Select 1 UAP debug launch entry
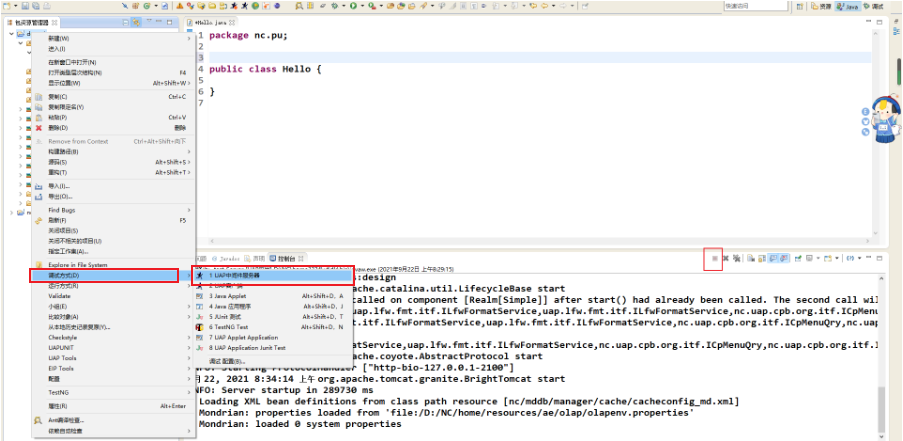 point(271,276)
